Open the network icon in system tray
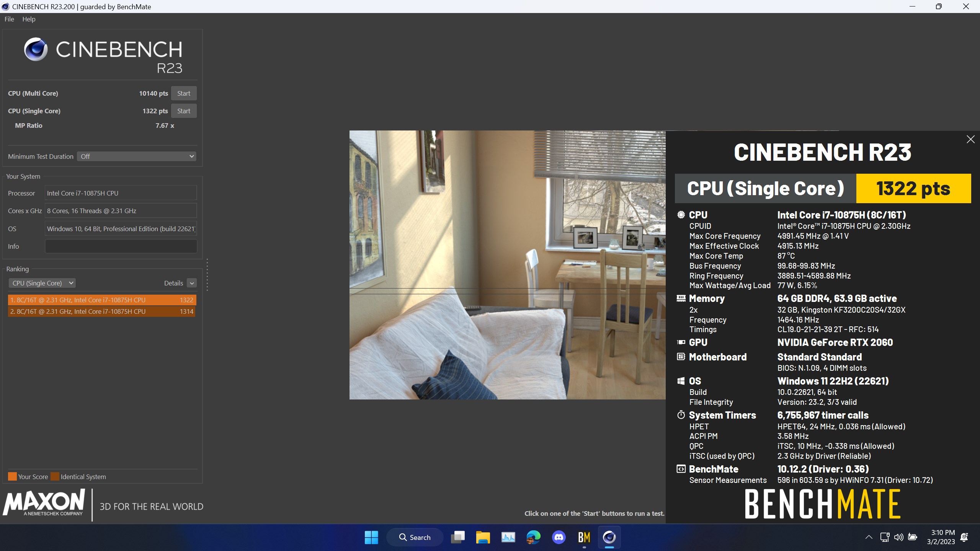 click(885, 537)
